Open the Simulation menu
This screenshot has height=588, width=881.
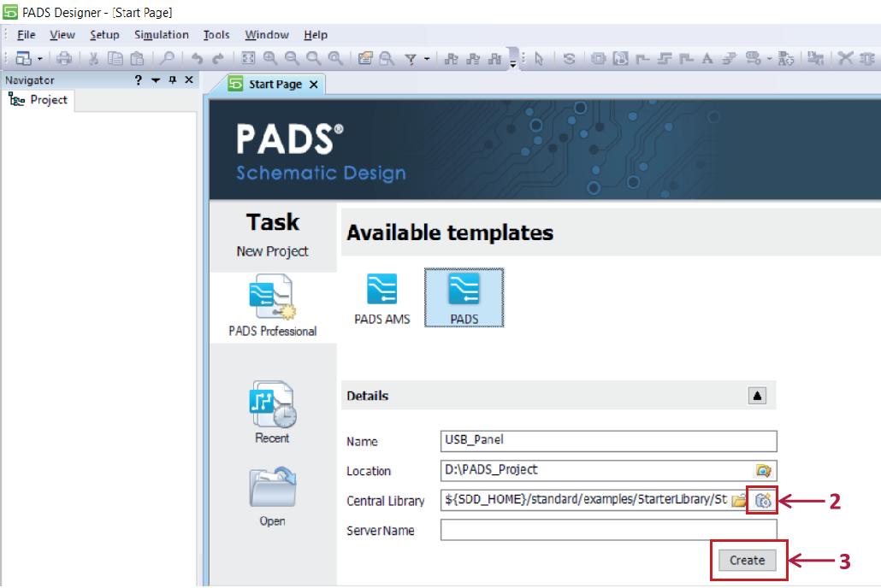coord(162,35)
